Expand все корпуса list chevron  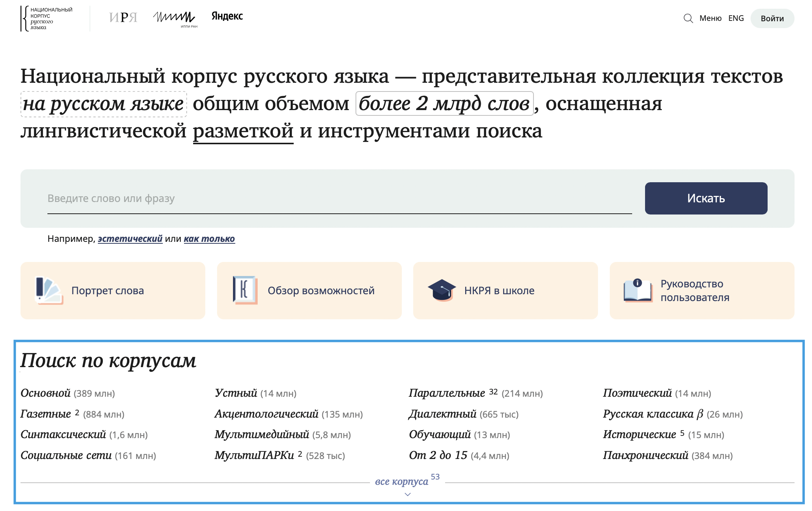[408, 494]
